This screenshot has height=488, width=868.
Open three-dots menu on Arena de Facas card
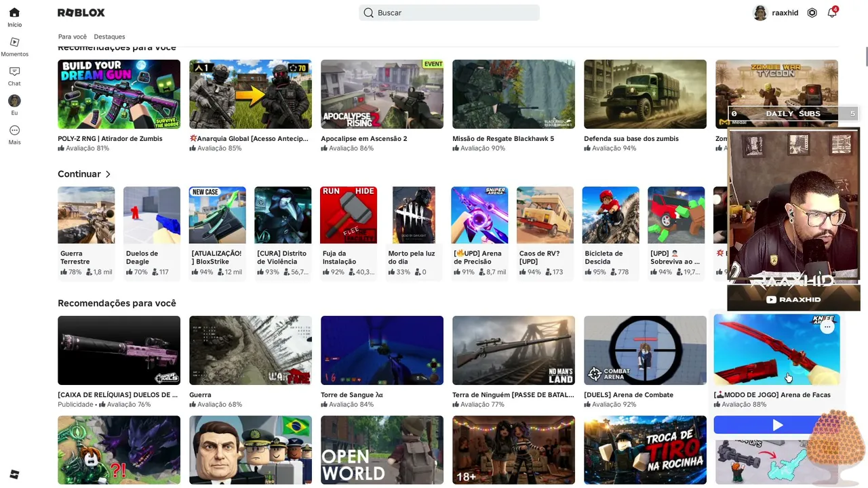(827, 327)
